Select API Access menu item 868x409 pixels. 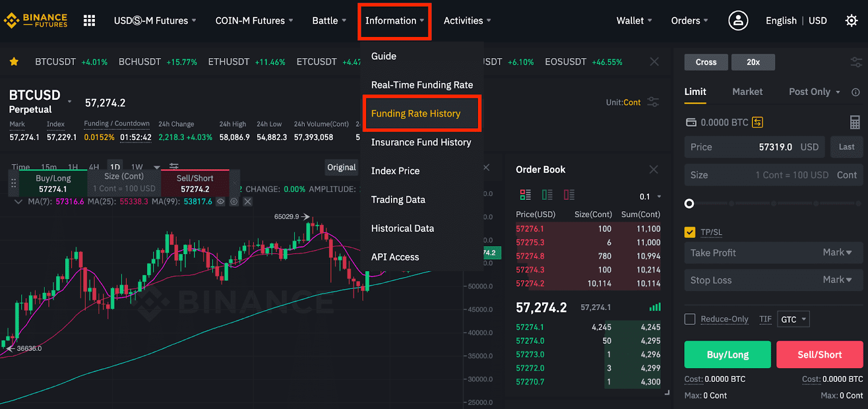pyautogui.click(x=395, y=257)
